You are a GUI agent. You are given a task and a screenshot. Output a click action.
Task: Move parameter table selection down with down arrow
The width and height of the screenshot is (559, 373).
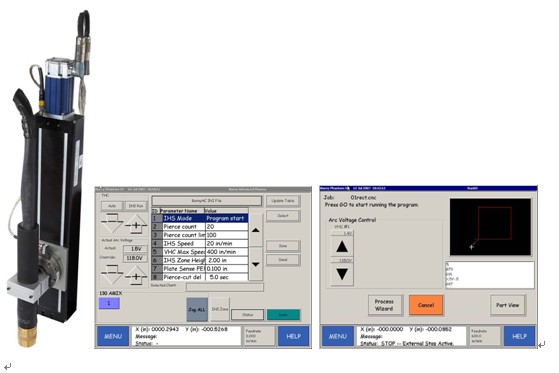(x=256, y=264)
